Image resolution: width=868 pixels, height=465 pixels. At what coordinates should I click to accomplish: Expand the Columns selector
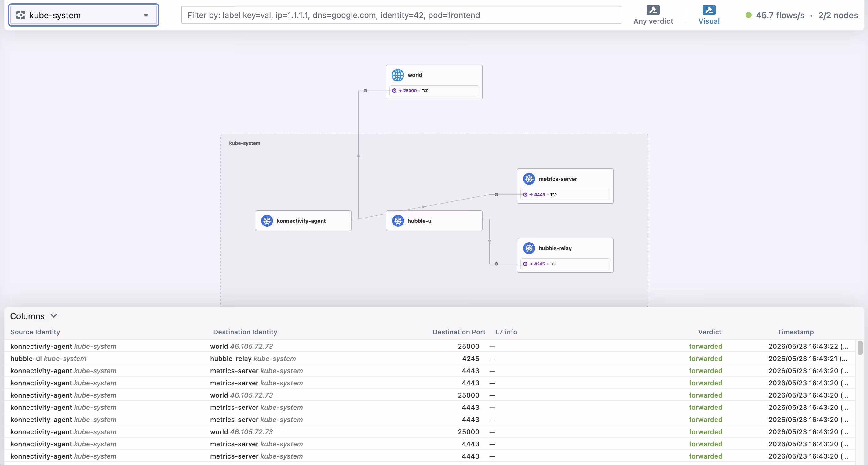coord(33,316)
